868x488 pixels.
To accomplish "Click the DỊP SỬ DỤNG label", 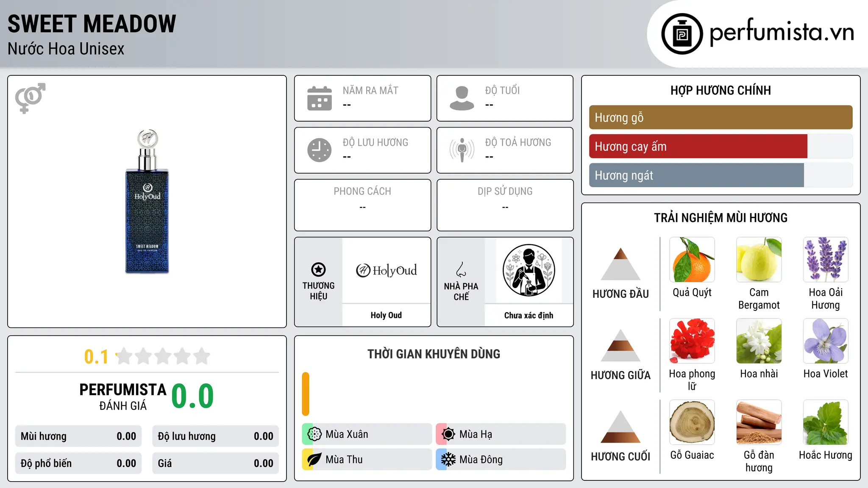I will 505,191.
